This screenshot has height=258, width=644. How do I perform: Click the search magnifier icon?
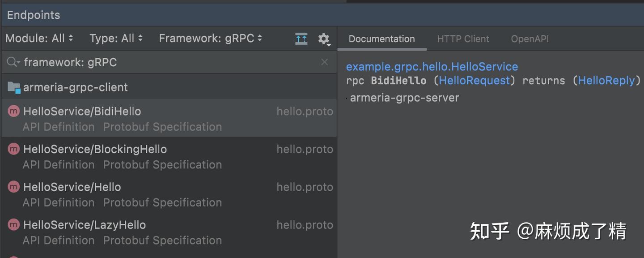point(13,62)
